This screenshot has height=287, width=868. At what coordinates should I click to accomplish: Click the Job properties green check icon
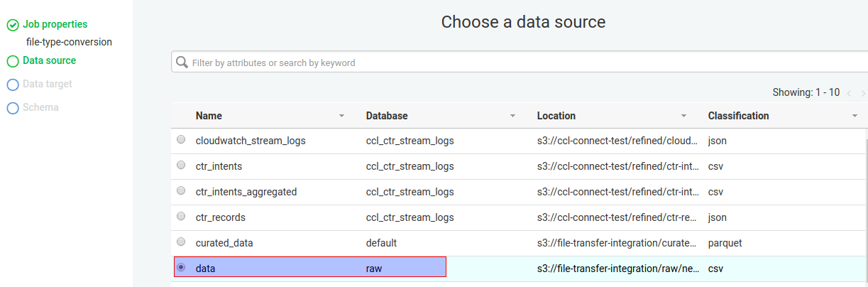pos(12,25)
